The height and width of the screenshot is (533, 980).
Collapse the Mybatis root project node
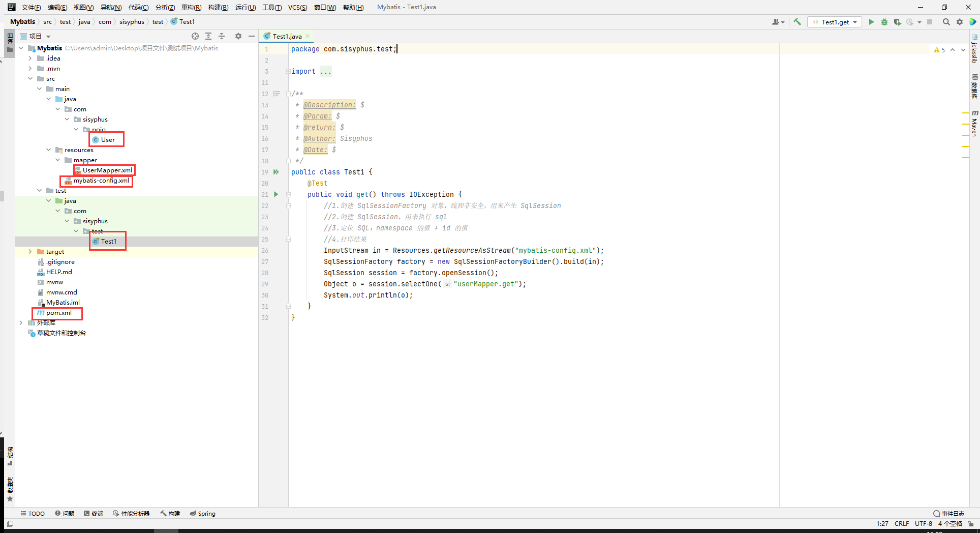coord(21,48)
